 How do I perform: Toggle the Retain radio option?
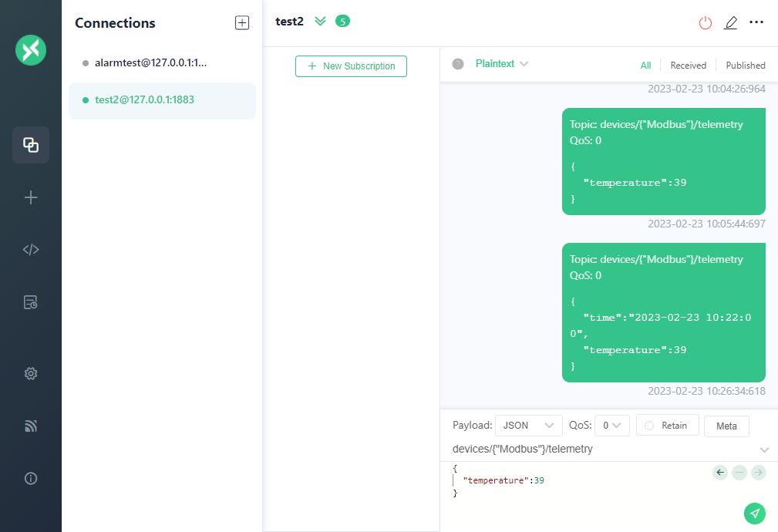click(667, 426)
